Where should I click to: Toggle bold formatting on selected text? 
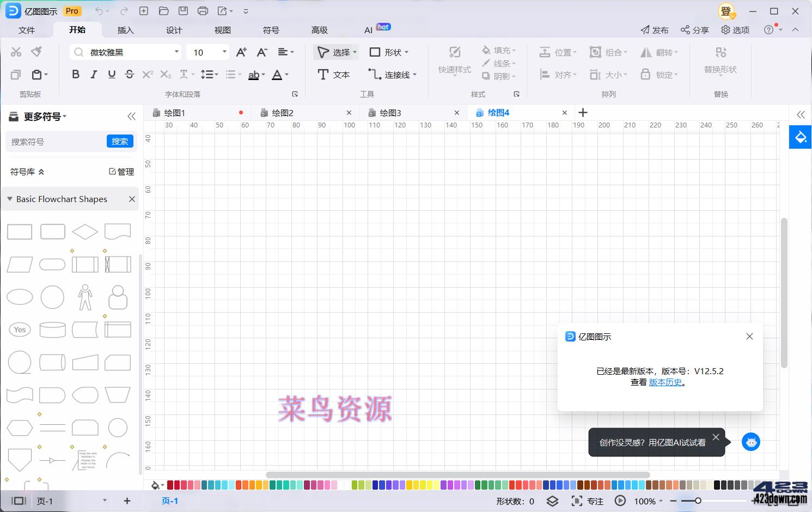(x=76, y=75)
